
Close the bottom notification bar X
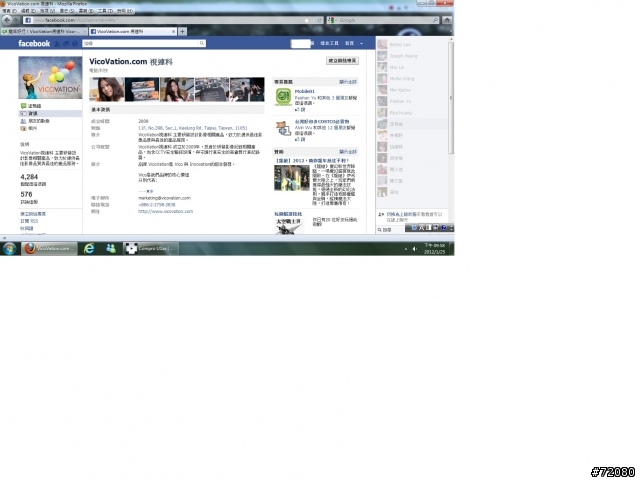point(4,238)
